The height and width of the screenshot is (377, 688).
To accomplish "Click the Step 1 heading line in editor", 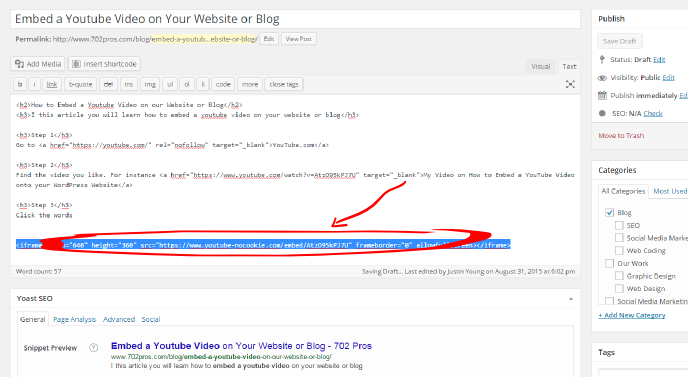I will 44,135.
